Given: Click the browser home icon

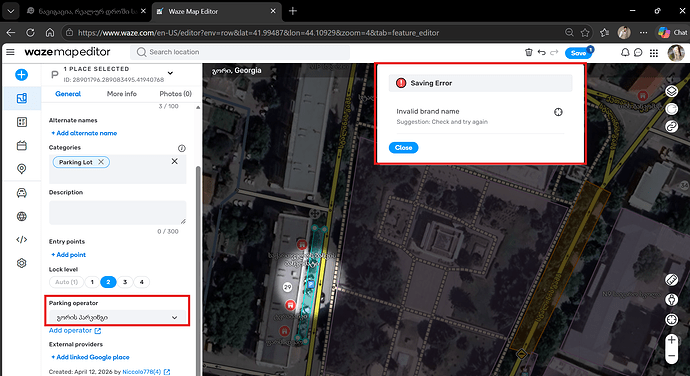Looking at the screenshot, I should click(50, 33).
